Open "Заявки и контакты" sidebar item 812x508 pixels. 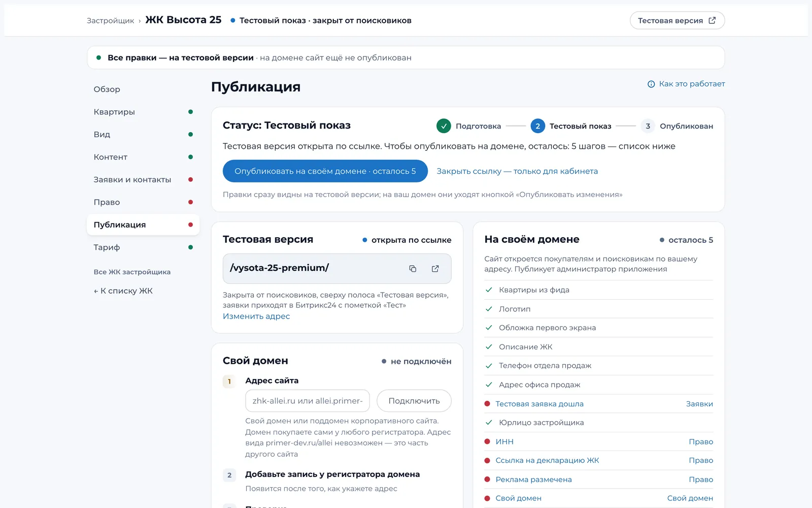[x=143, y=179]
